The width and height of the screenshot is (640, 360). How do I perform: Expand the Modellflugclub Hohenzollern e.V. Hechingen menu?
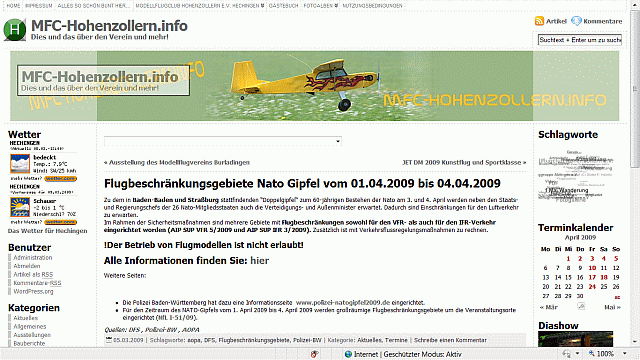point(200,6)
